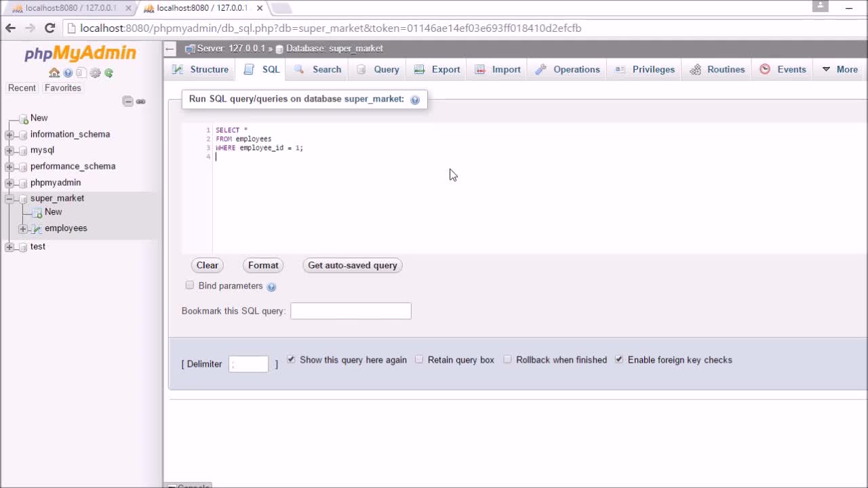The image size is (868, 488).
Task: Toggle the link with main panel icon
Action: click(141, 101)
